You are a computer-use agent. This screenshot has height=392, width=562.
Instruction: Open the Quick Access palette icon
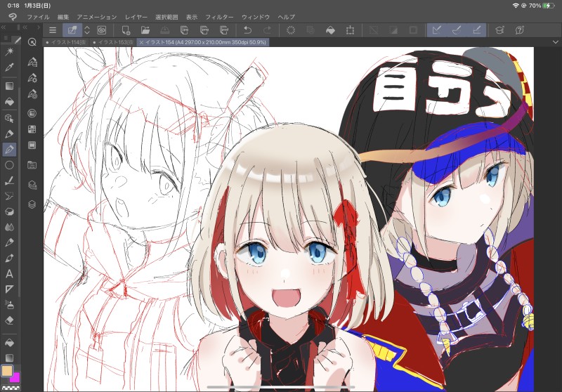32,42
